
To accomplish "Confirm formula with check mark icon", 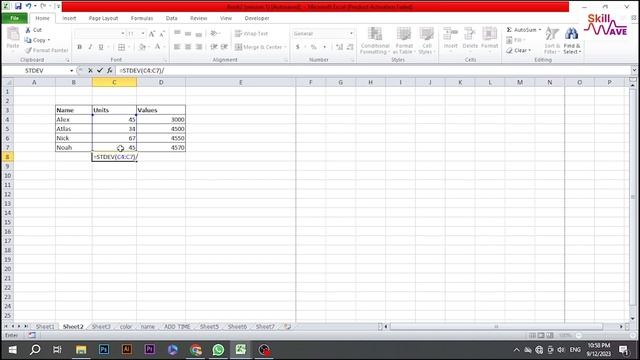I will (100, 71).
